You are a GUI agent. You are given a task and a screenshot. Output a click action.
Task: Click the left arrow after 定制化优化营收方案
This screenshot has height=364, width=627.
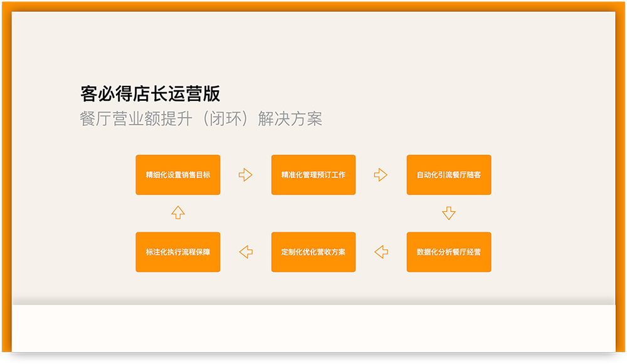coord(246,252)
